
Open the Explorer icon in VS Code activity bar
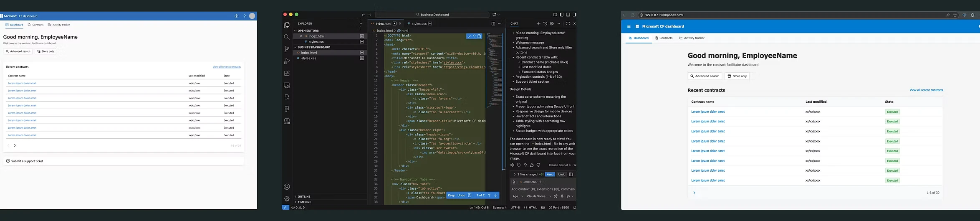click(x=287, y=25)
